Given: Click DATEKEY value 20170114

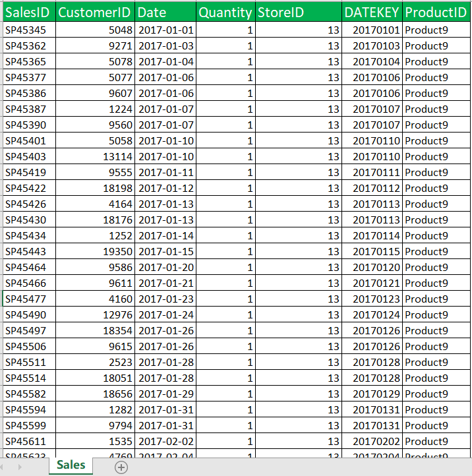Looking at the screenshot, I should 372,235.
